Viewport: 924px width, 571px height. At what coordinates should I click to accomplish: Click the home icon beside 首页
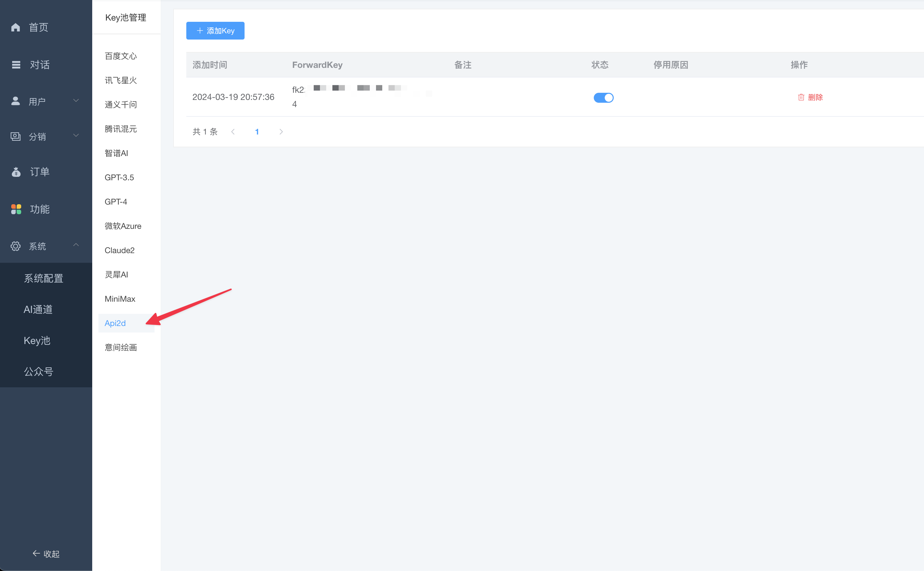click(x=16, y=27)
